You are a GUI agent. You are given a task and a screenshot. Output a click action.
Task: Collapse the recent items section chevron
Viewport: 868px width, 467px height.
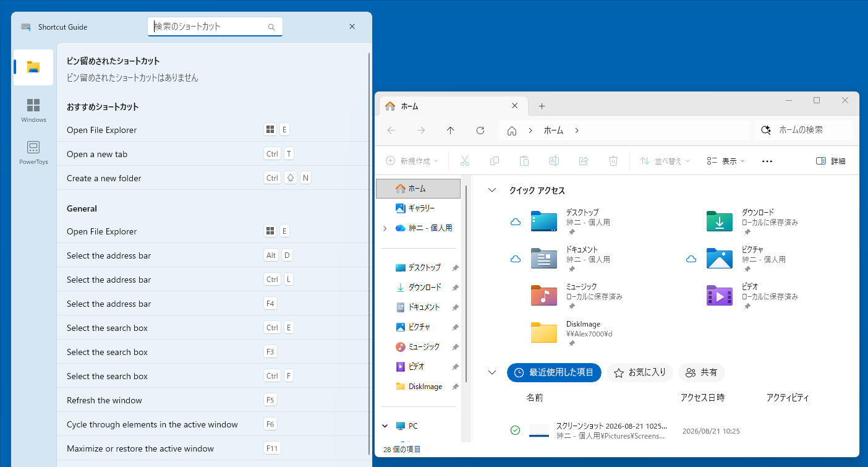tap(492, 372)
